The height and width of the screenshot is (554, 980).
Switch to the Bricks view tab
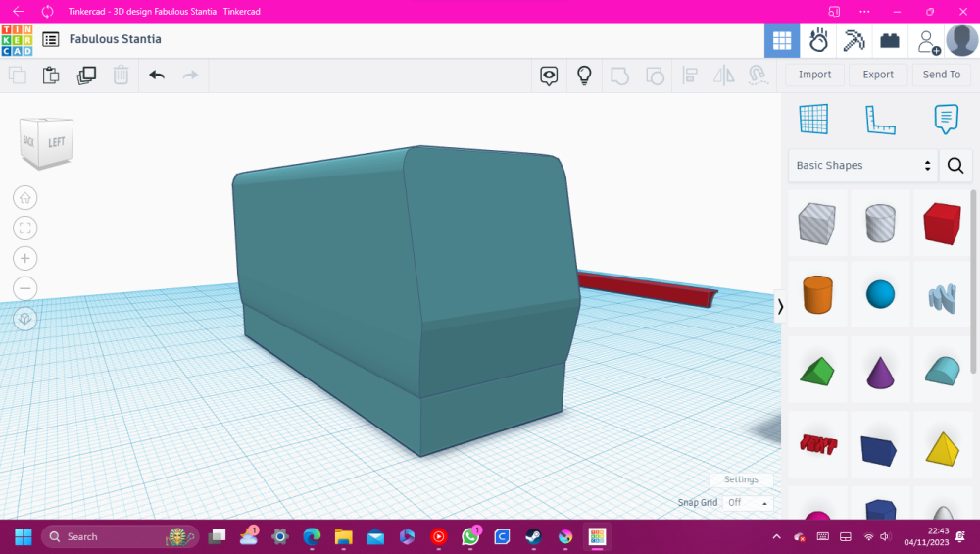pyautogui.click(x=890, y=40)
